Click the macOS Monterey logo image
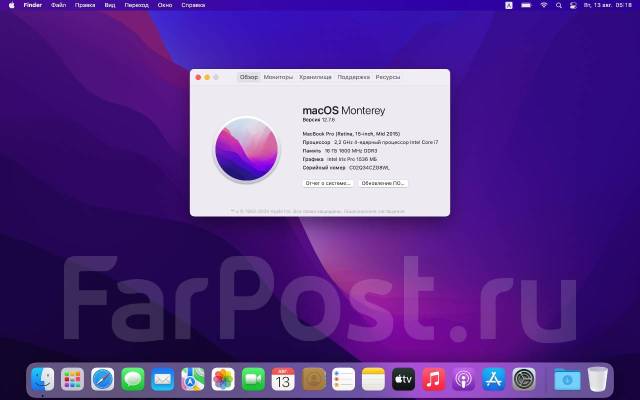640x400 pixels. click(246, 149)
